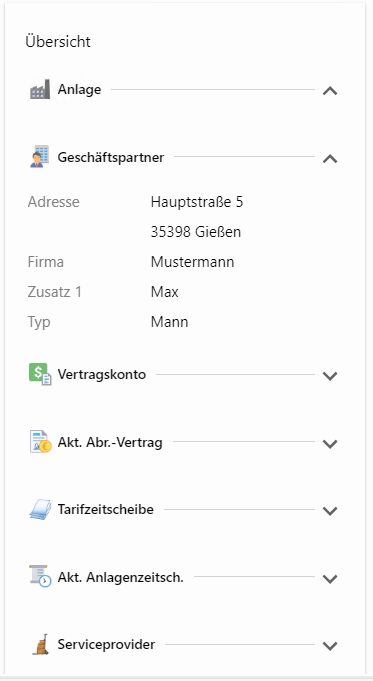Select the Serviceprovider header label
The width and height of the screenshot is (373, 681).
106,644
